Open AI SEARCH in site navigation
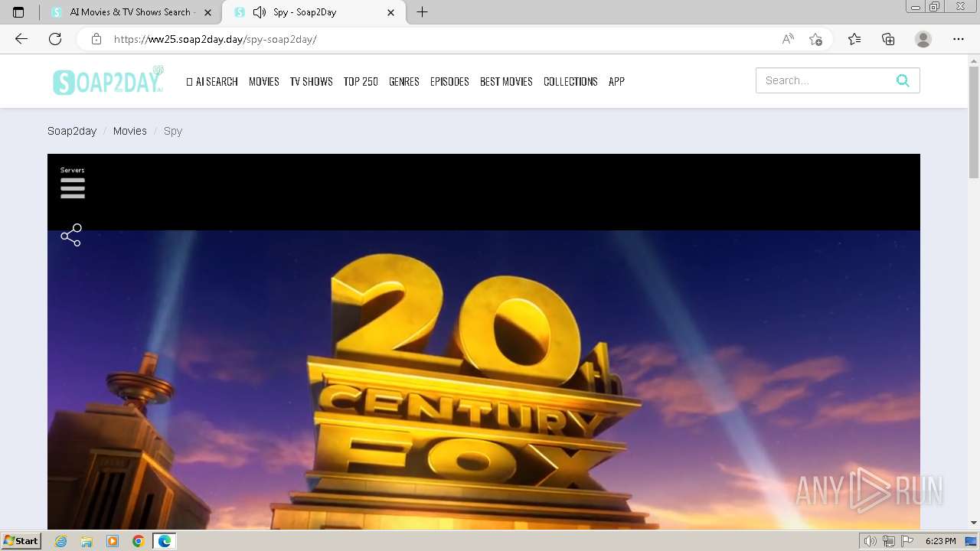This screenshot has width=980, height=551. pyautogui.click(x=212, y=81)
